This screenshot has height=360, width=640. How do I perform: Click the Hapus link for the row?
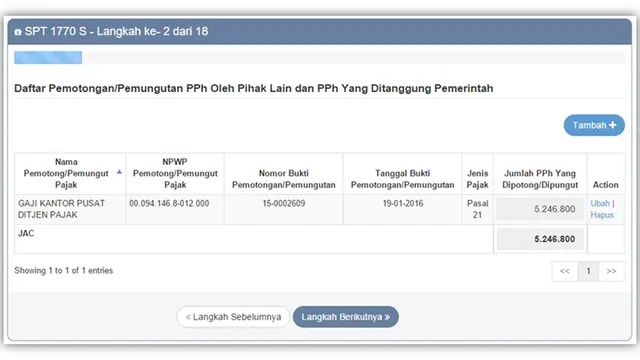[602, 215]
